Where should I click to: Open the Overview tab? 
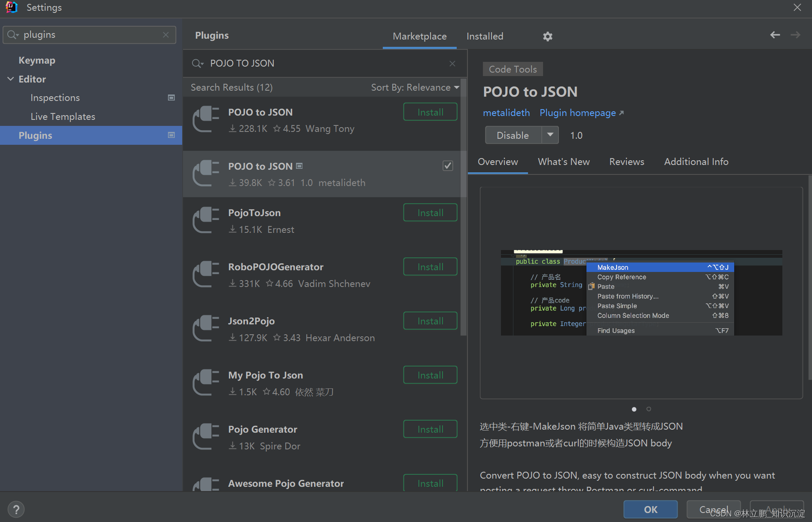[x=498, y=162]
